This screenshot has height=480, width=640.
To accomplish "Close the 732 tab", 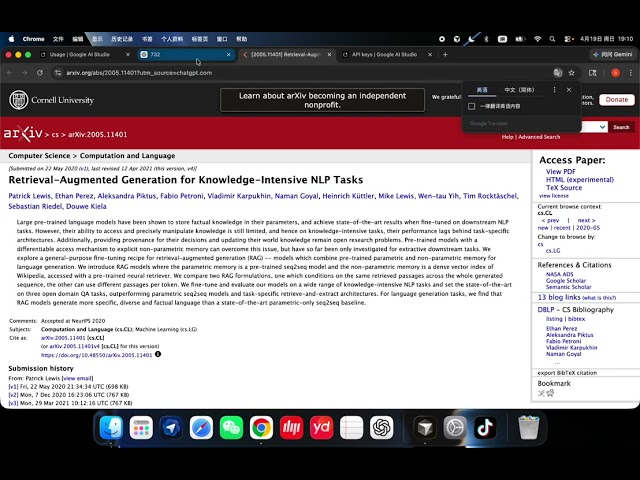I will coord(229,54).
